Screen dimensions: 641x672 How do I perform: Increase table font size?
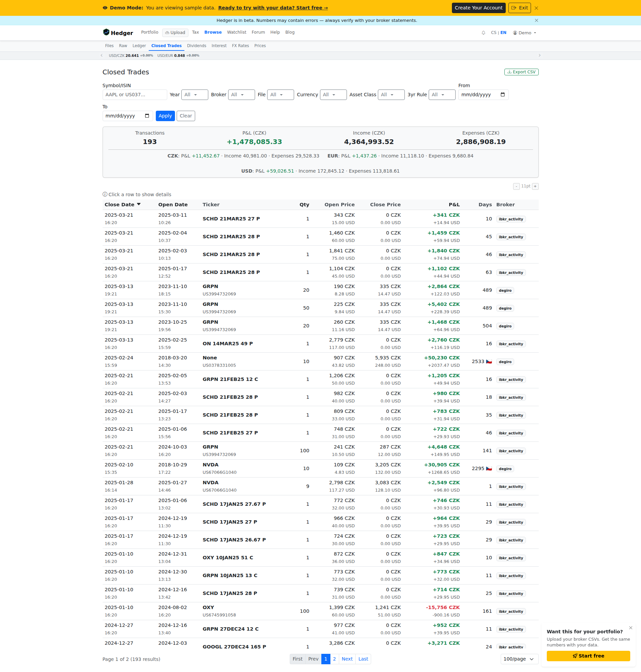(535, 186)
